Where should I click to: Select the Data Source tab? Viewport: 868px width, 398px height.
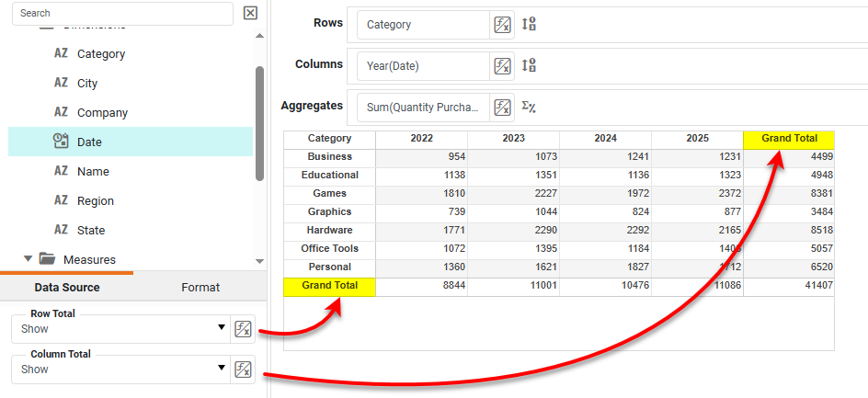point(67,288)
